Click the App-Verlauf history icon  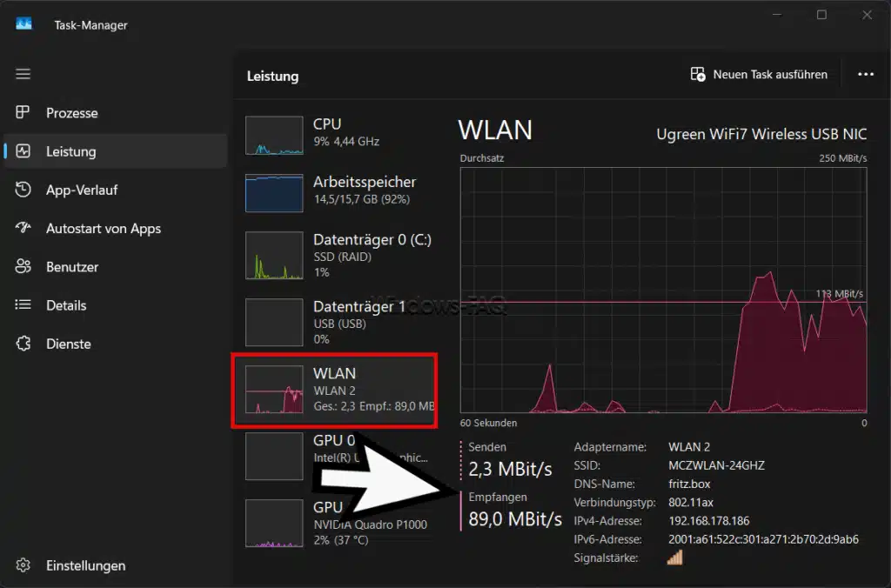(x=23, y=190)
